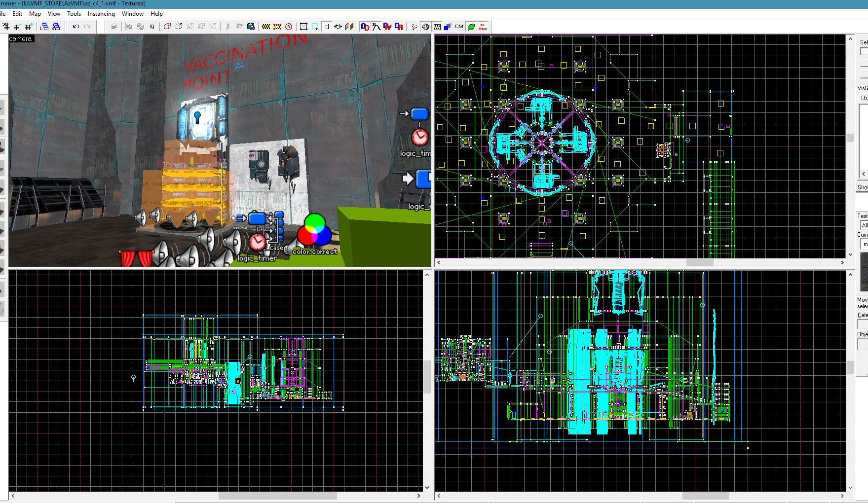Click top-right view scroll-right arrow

[x=842, y=262]
